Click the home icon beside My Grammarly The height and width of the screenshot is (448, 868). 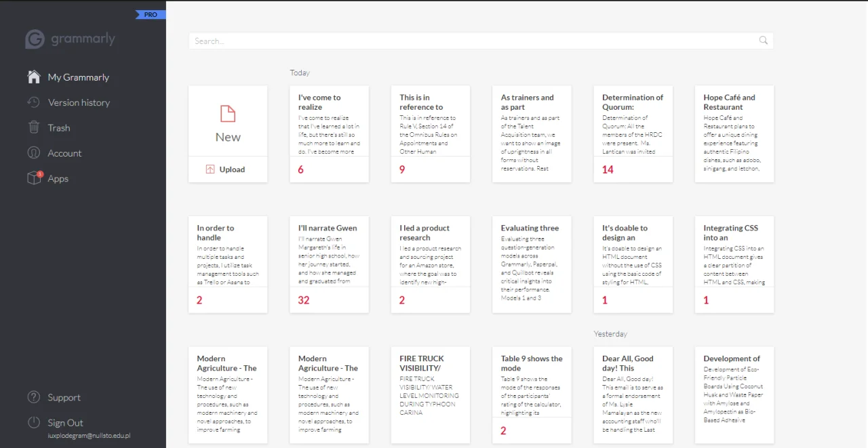coord(34,77)
